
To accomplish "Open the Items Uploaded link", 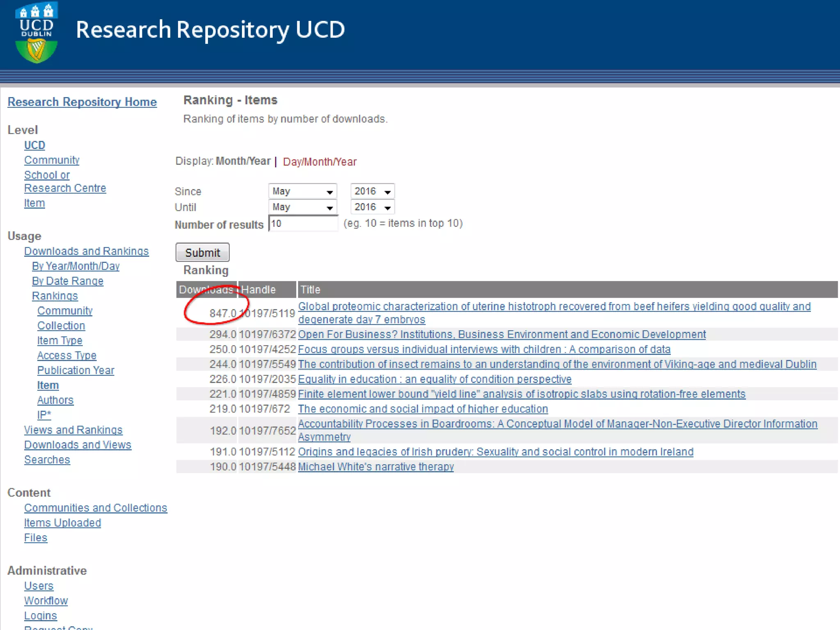I will (x=62, y=523).
